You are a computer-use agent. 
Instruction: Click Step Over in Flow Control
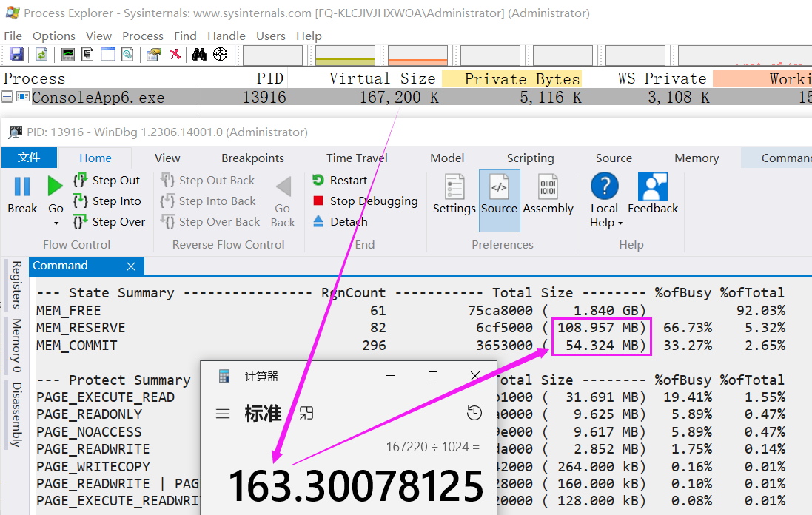coord(110,221)
